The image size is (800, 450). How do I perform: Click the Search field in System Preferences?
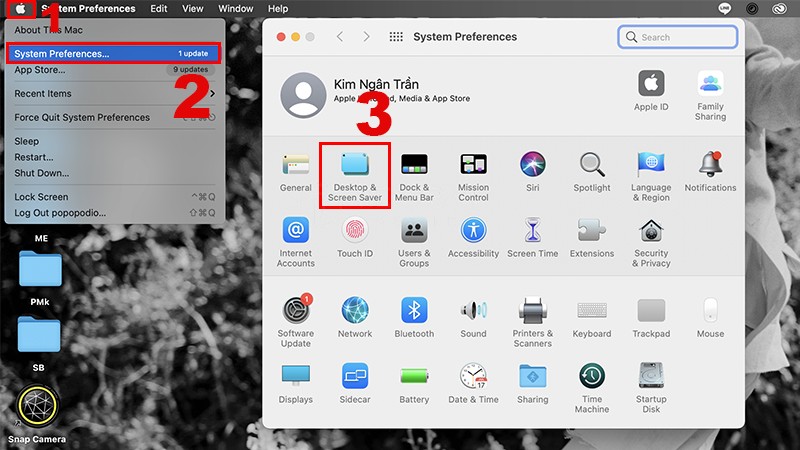click(x=678, y=37)
